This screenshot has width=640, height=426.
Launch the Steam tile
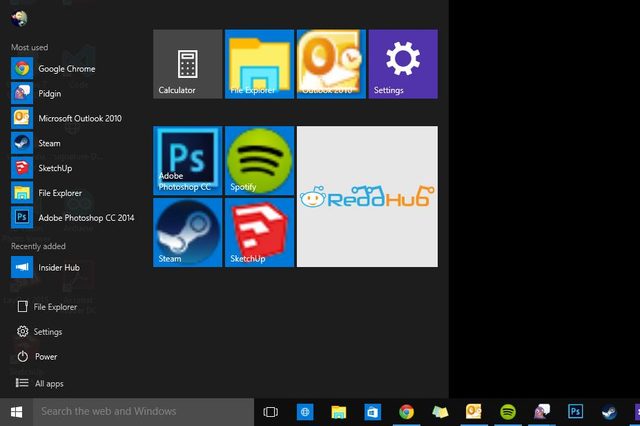click(188, 233)
